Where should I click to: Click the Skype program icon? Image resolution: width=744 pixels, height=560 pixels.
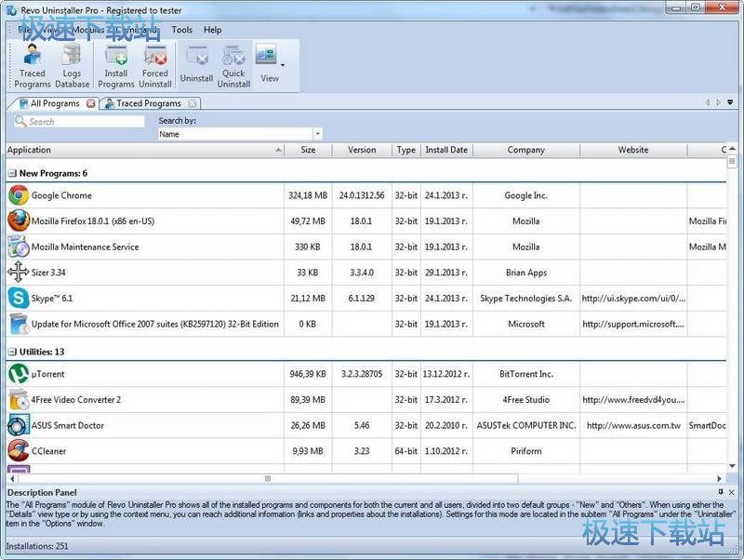pos(18,298)
